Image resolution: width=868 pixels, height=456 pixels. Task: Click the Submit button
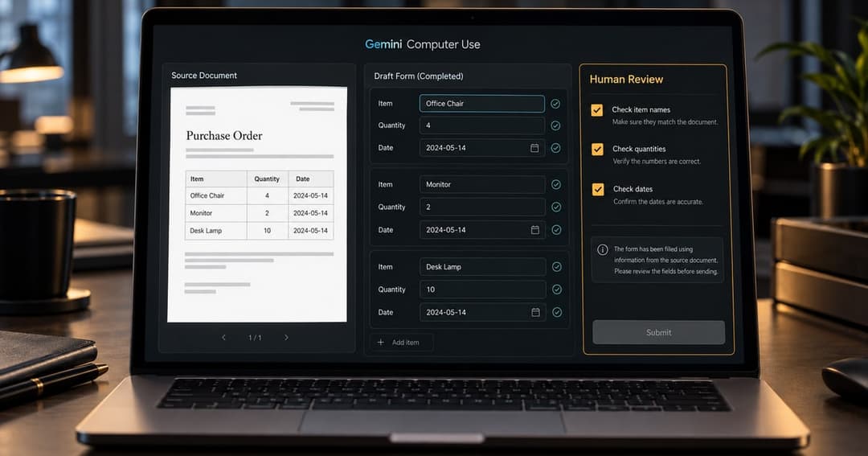[x=659, y=332]
